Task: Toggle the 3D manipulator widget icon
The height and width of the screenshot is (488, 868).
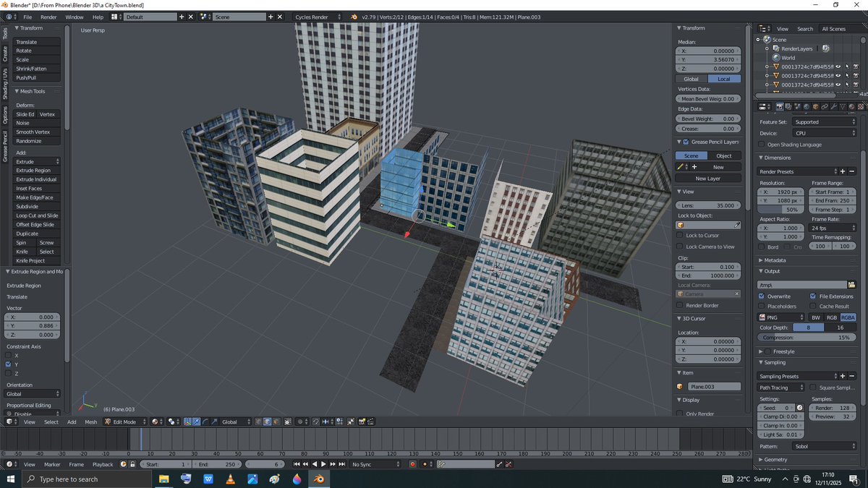Action: coord(187,421)
